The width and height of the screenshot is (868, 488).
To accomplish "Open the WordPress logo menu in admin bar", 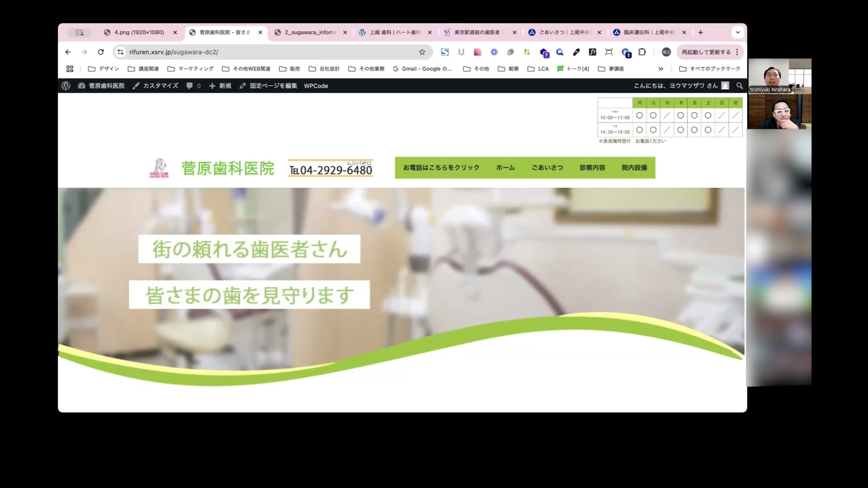I will click(x=66, y=85).
